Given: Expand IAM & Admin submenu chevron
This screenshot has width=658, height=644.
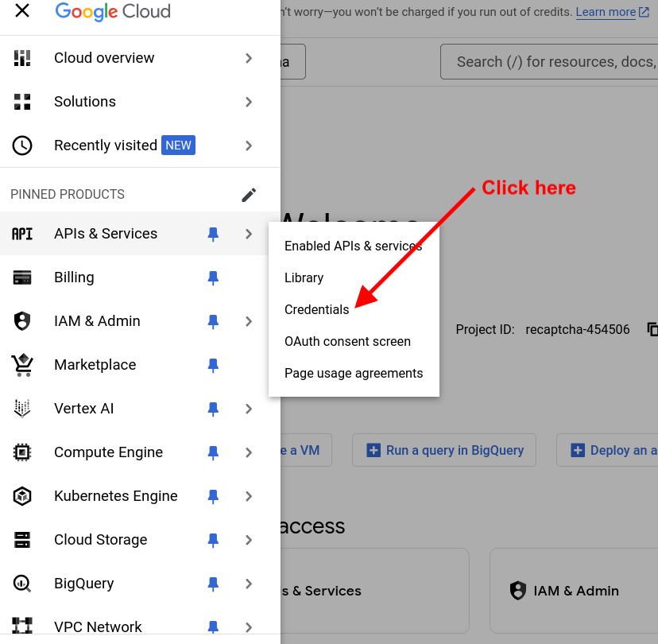Looking at the screenshot, I should [249, 321].
